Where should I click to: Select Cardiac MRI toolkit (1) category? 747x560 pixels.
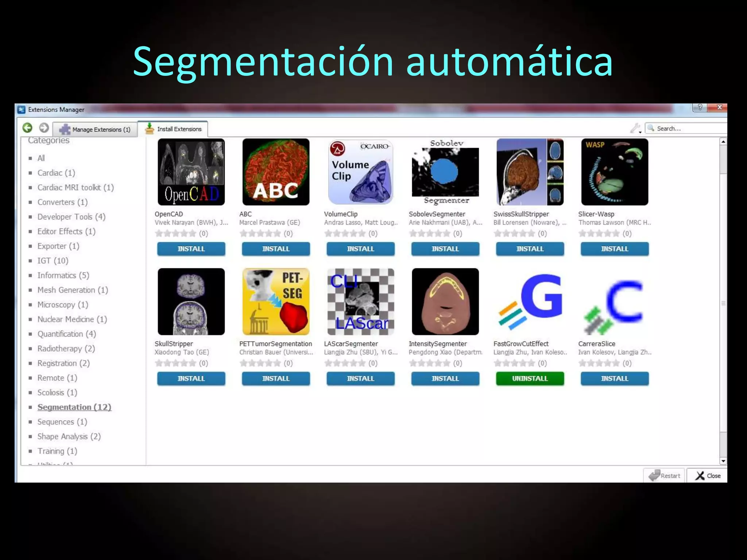coord(76,187)
